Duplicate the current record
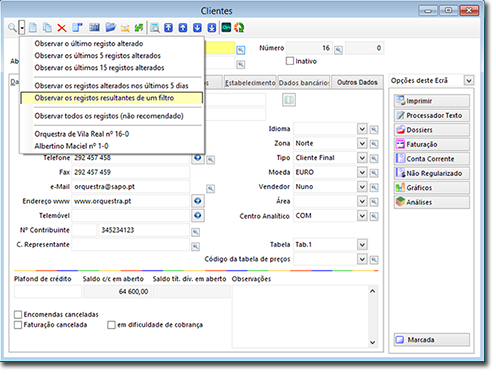The image size is (496, 375). pos(47,28)
